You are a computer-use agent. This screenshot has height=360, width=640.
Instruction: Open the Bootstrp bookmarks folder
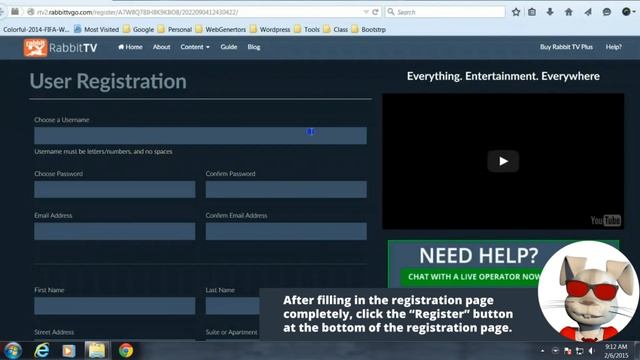(x=369, y=29)
